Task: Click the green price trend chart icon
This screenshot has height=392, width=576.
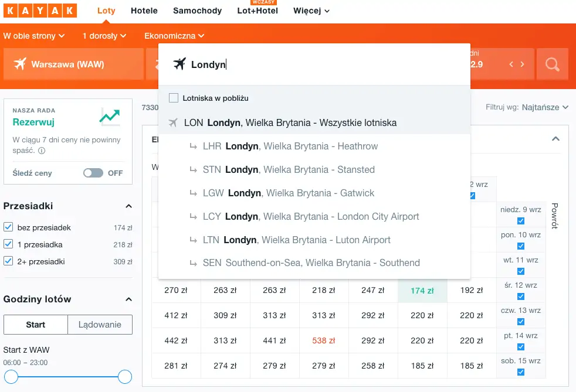Action: tap(110, 117)
